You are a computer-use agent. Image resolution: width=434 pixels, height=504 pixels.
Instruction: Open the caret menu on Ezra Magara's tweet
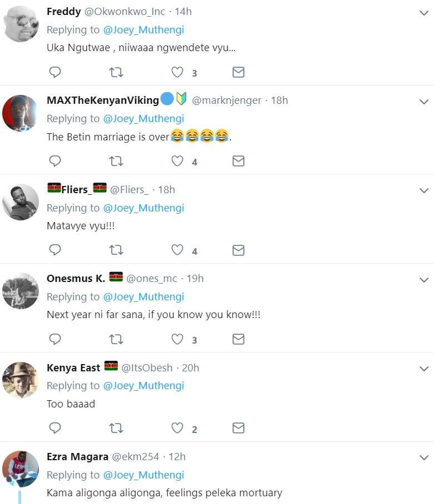coord(424,458)
